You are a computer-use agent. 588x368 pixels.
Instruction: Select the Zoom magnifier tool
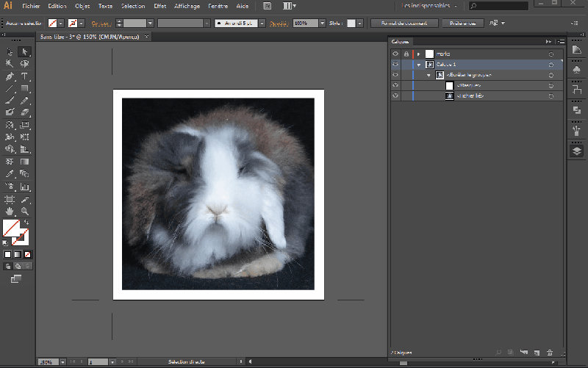24,212
